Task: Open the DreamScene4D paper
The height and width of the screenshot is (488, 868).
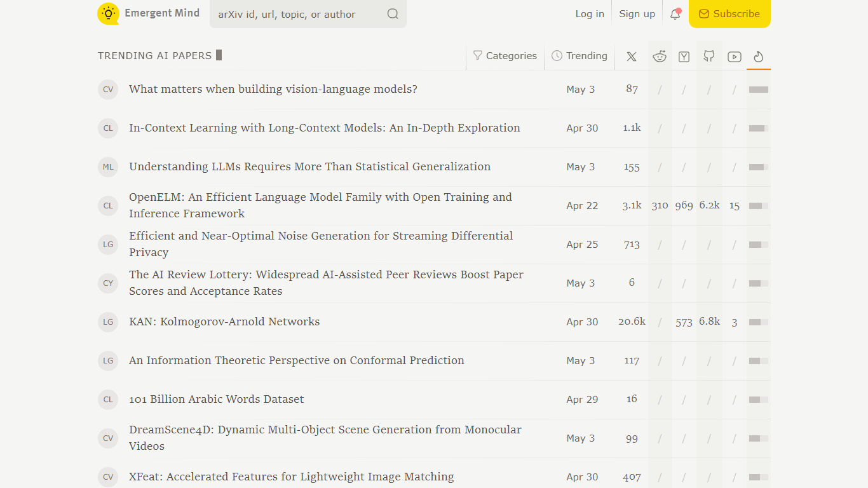Action: (325, 438)
